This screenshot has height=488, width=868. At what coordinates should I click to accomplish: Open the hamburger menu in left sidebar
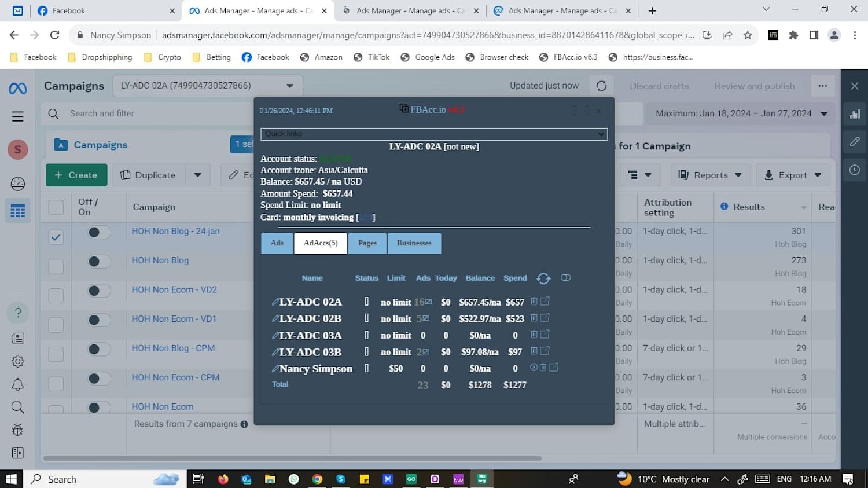(18, 116)
